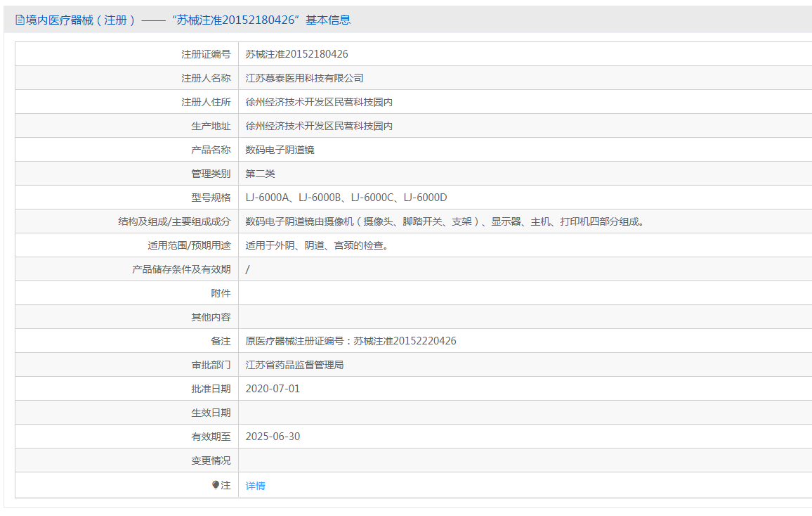Click the document icon in the header
The height and width of the screenshot is (516, 812).
click(20, 20)
